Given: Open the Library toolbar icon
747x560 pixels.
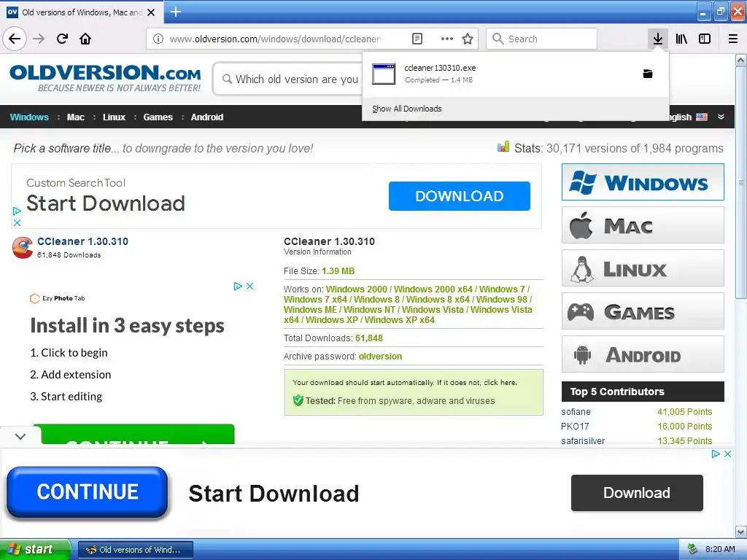Looking at the screenshot, I should (x=681, y=39).
